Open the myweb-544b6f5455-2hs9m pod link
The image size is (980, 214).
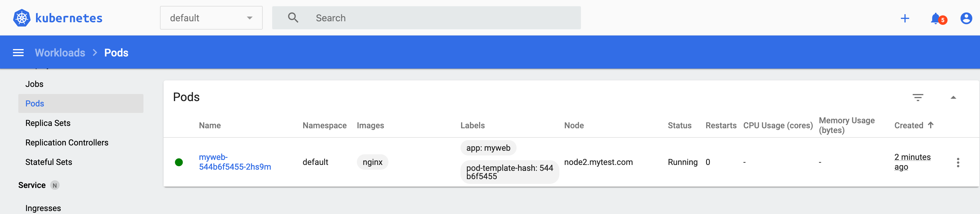pos(235,162)
